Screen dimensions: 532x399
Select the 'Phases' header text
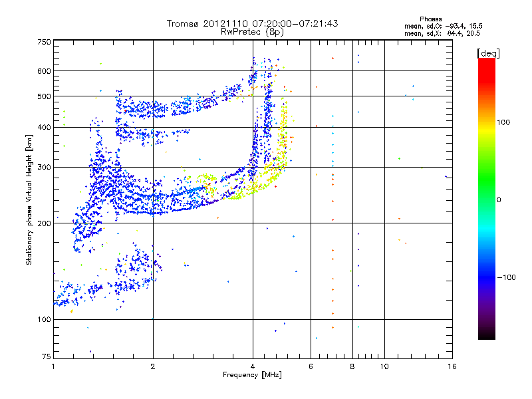point(430,19)
